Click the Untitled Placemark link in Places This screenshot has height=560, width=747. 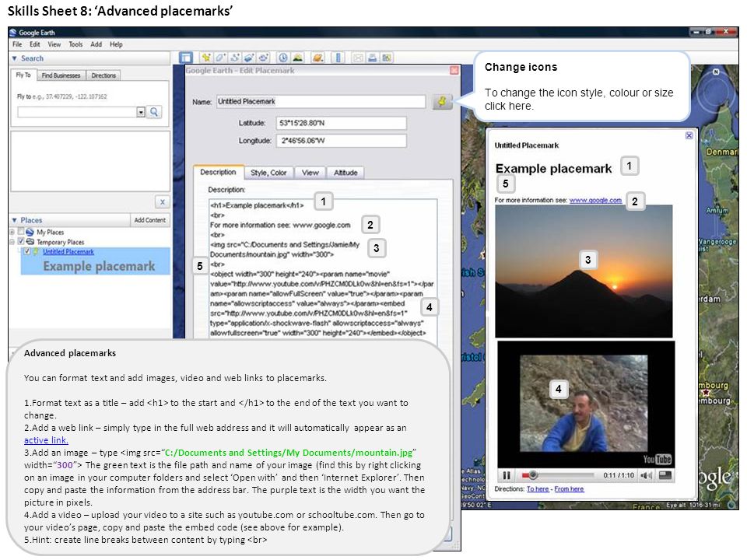pos(68,251)
